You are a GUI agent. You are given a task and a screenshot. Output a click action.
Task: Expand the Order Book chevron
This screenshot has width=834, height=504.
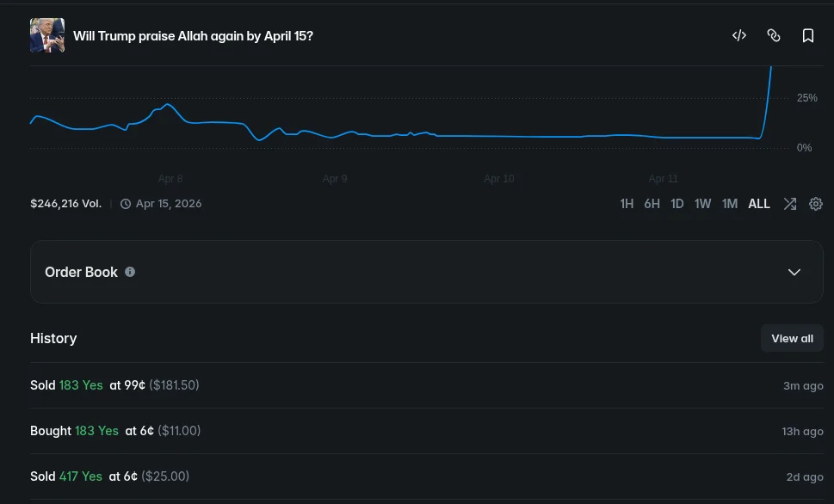pos(794,272)
